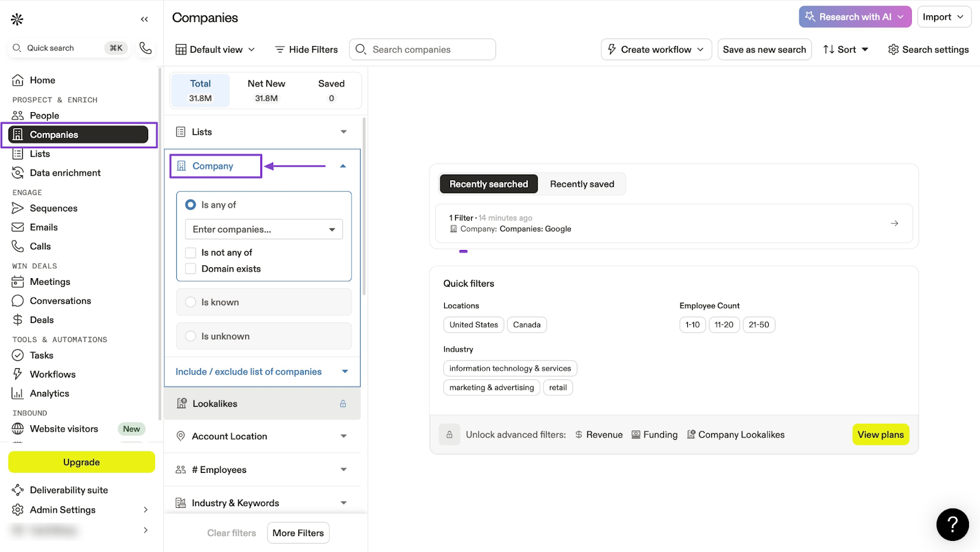The image size is (980, 552).
Task: Open Search settings gear
Action: coord(928,50)
